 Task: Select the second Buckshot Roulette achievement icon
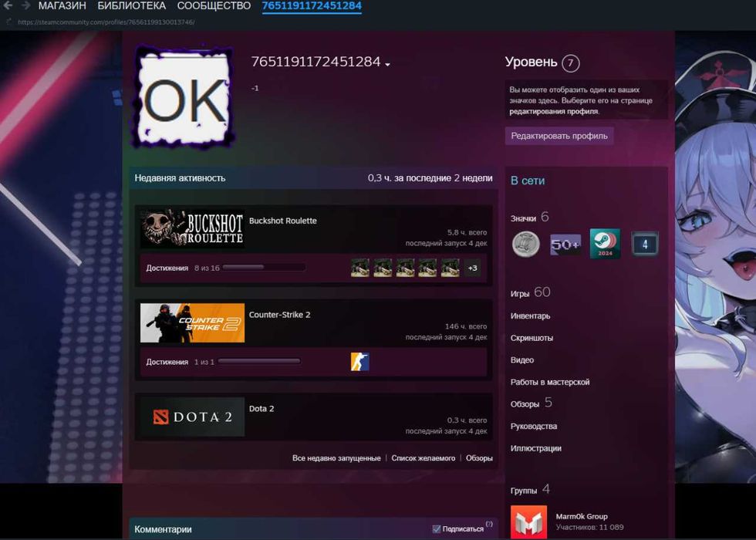click(383, 268)
